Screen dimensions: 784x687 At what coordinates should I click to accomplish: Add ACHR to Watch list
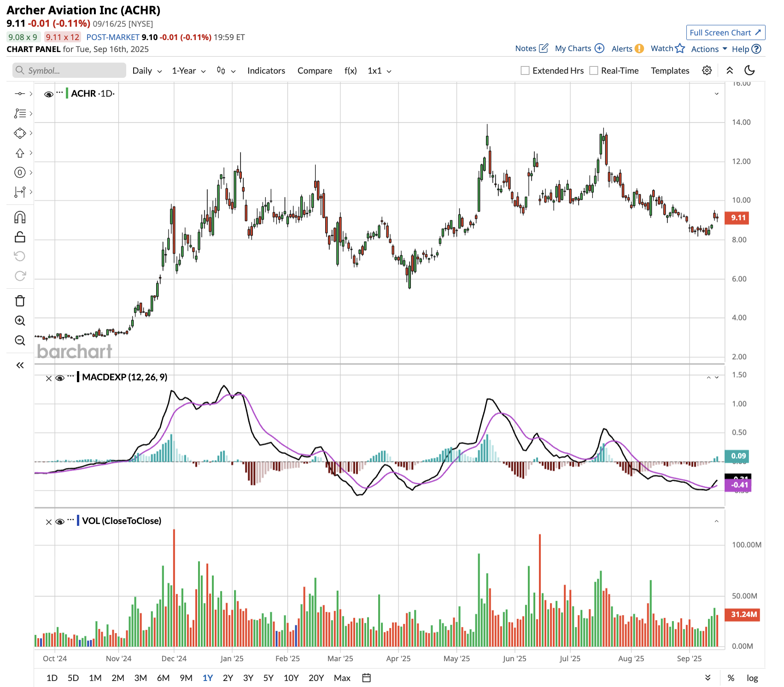tap(667, 48)
